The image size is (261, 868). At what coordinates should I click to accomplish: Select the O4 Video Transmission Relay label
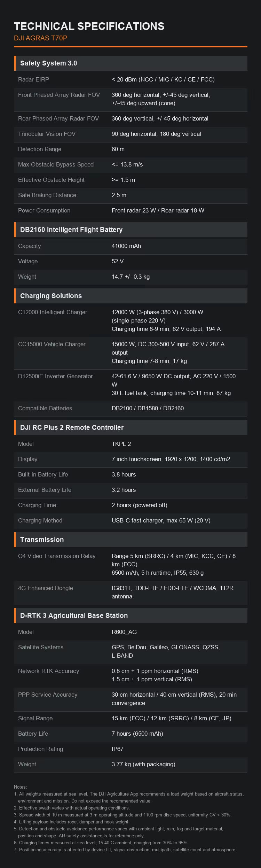[57, 556]
